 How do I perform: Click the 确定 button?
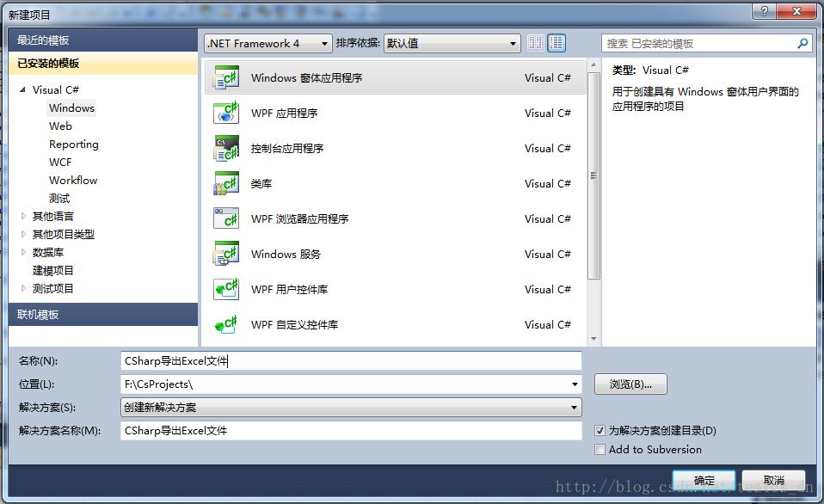tap(704, 481)
